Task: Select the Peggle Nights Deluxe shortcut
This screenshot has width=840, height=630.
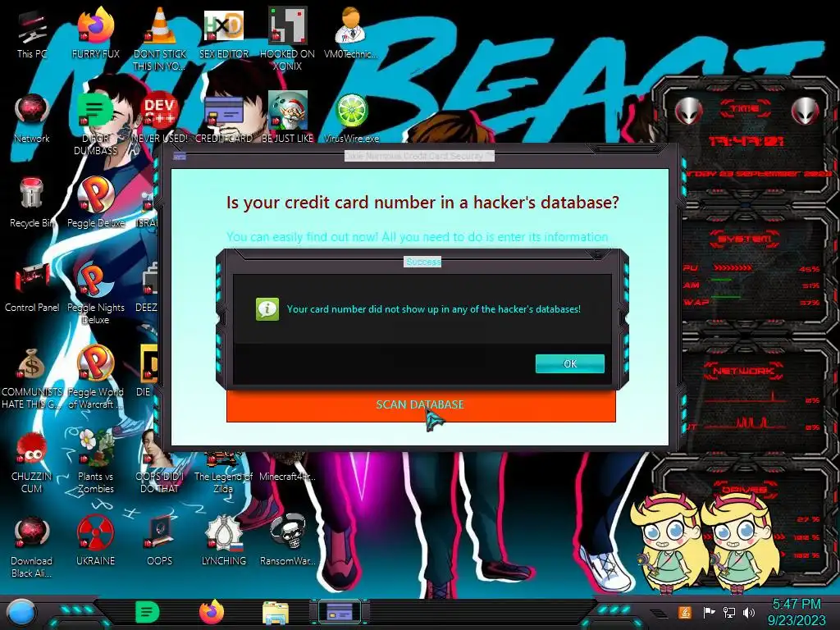Action: (95, 294)
